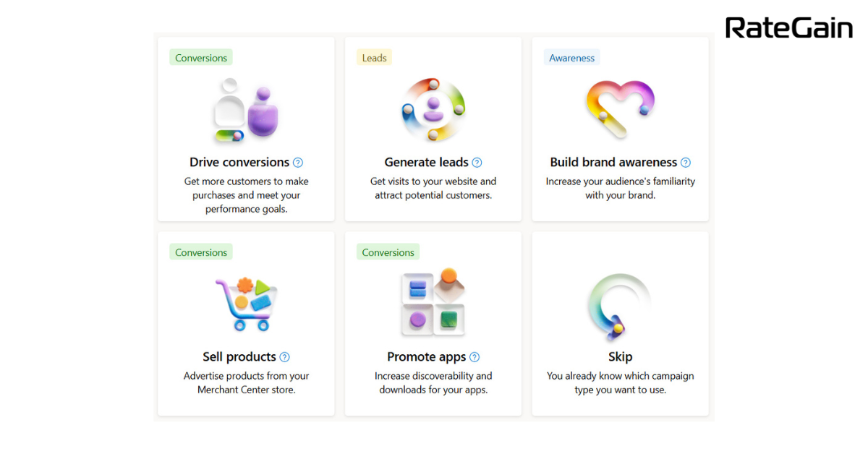Click the help icon beside Promote apps
Image resolution: width=868 pixels, height=454 pixels.
475,357
